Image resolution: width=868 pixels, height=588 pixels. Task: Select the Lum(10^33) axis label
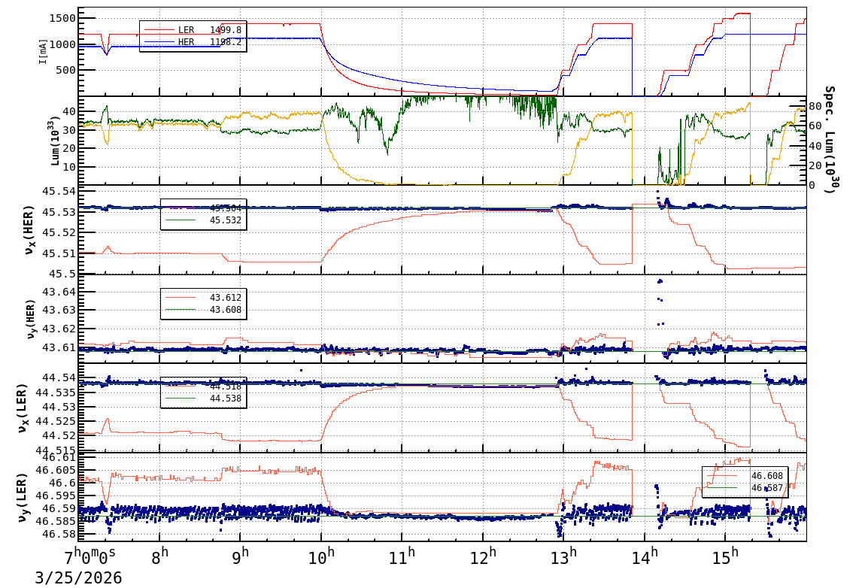pos(55,141)
